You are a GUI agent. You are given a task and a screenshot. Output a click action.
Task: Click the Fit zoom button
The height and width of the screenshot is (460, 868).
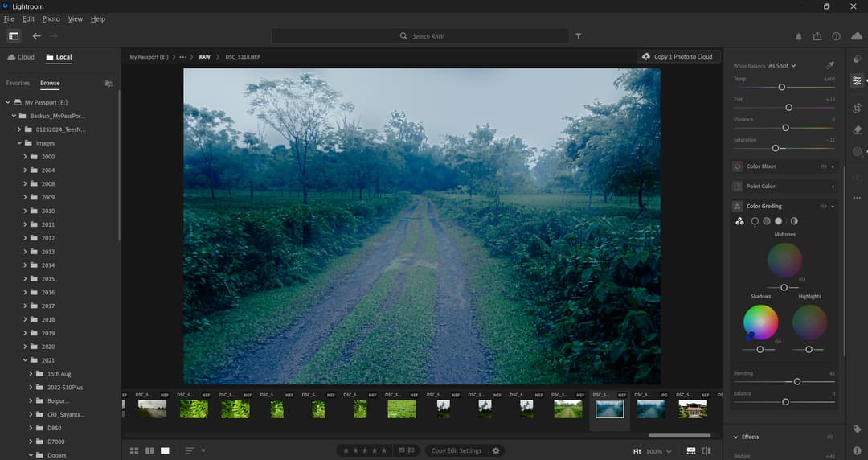click(637, 451)
